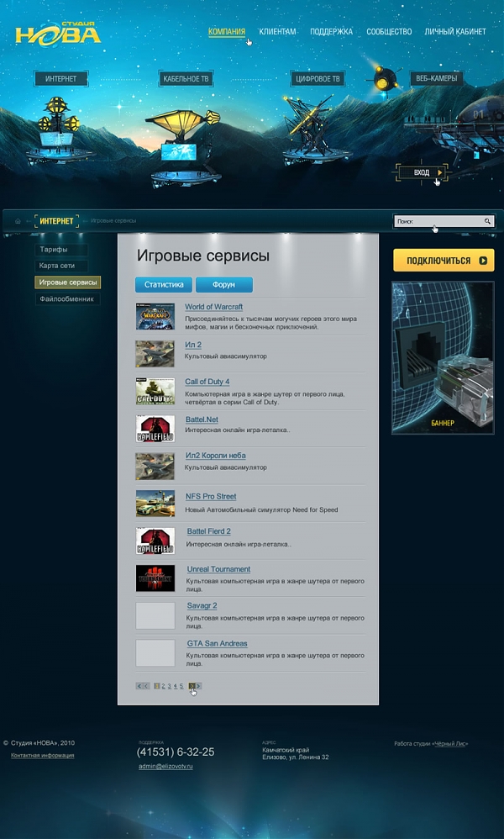Select the Интернет section label
The image size is (504, 839).
tap(61, 79)
